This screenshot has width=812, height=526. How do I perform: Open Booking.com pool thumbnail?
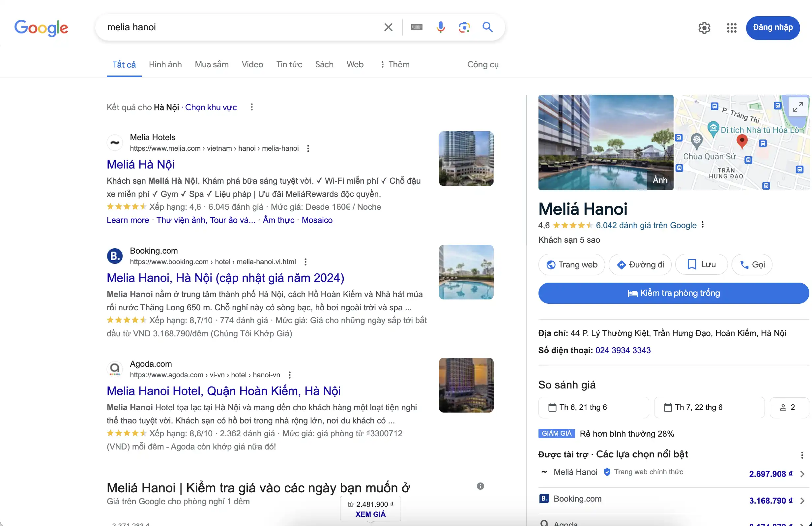pyautogui.click(x=466, y=272)
